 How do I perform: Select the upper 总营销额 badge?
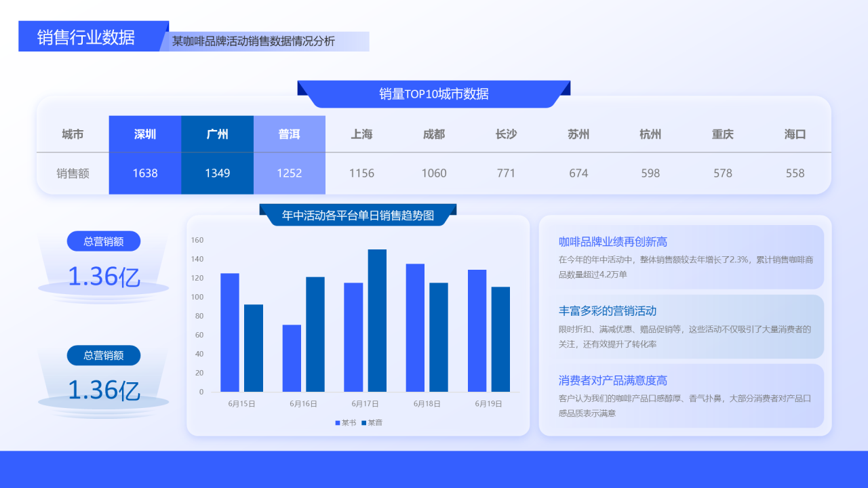point(103,241)
